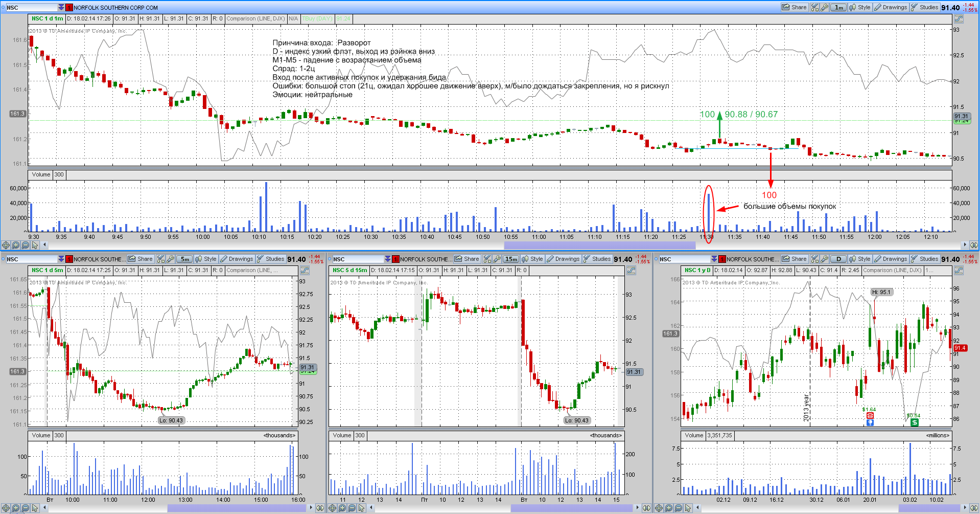Click scroll right arrow under top chart

point(965,245)
